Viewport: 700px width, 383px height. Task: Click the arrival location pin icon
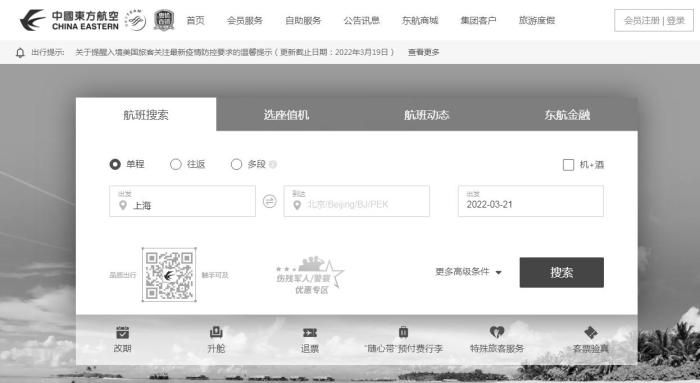click(x=297, y=205)
